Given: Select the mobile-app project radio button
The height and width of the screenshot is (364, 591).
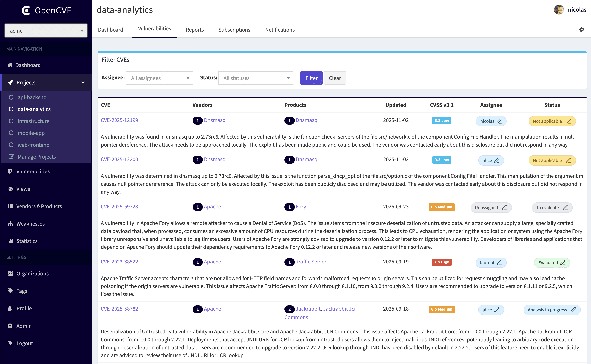Looking at the screenshot, I should coord(11,133).
